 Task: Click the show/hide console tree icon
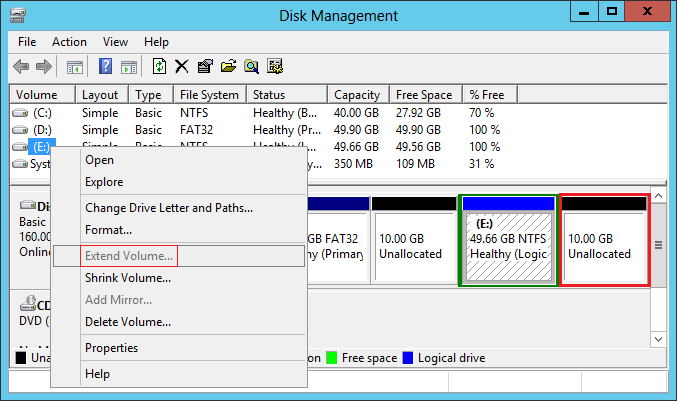74,67
